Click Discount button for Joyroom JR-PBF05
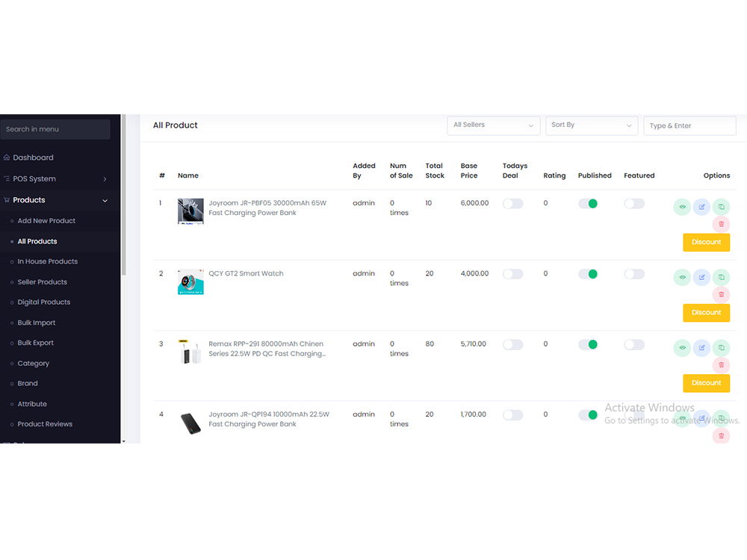Viewport: 747px width, 560px height. (x=707, y=243)
